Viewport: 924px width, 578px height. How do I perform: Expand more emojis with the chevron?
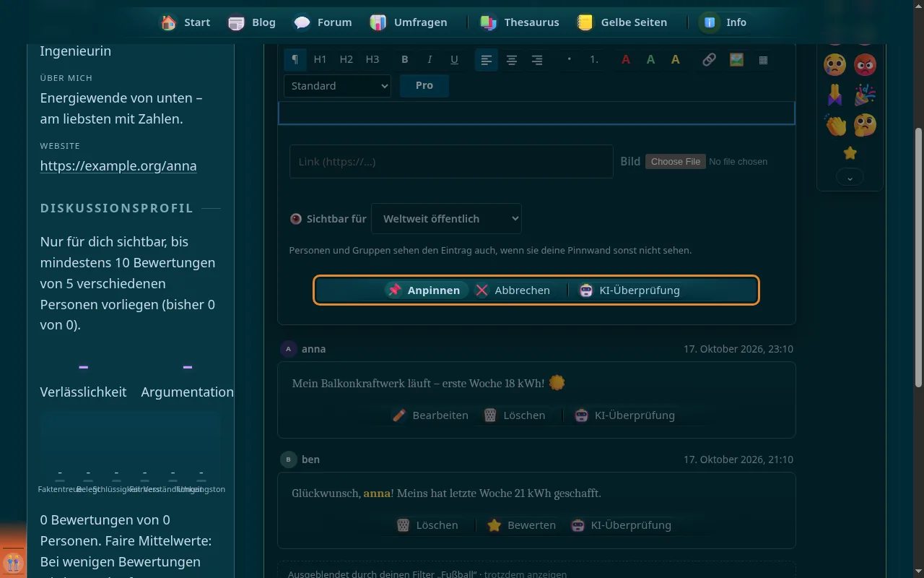pos(850,177)
